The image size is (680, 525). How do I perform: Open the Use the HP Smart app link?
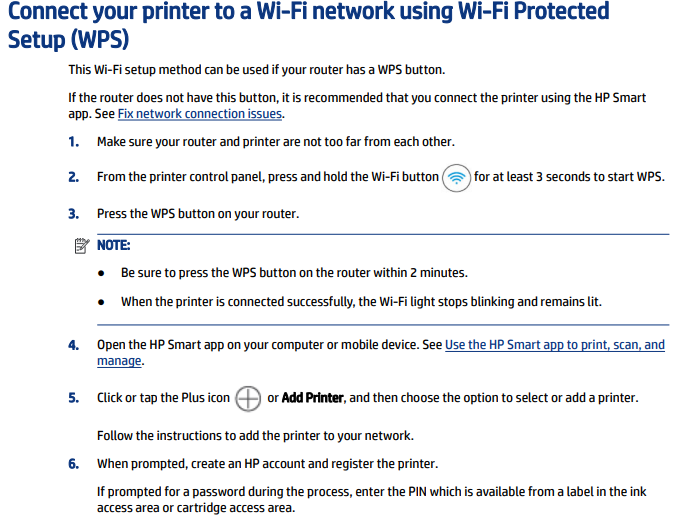555,345
